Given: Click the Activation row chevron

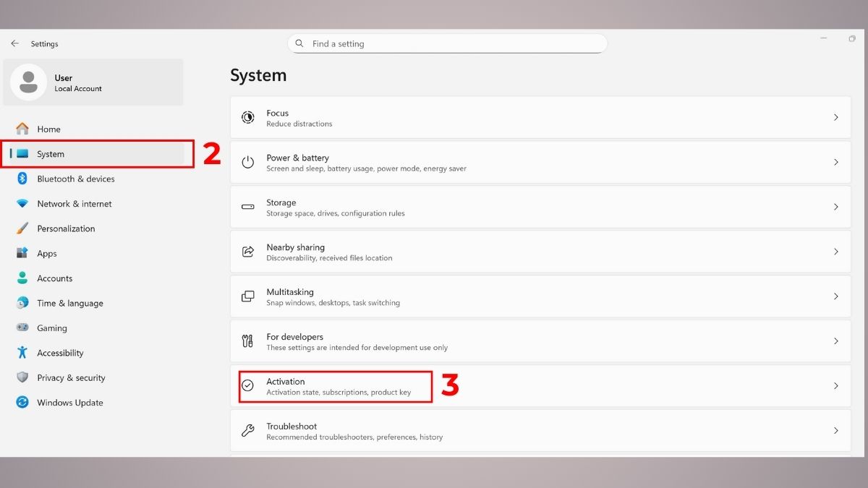Looking at the screenshot, I should coord(836,386).
